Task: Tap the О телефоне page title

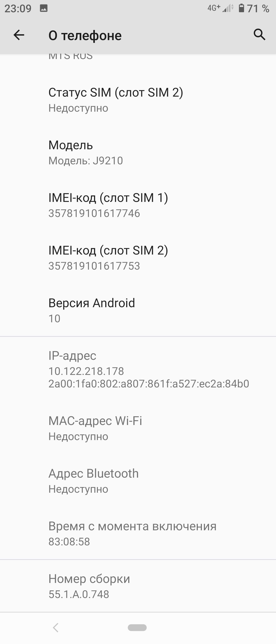Action: click(x=85, y=36)
